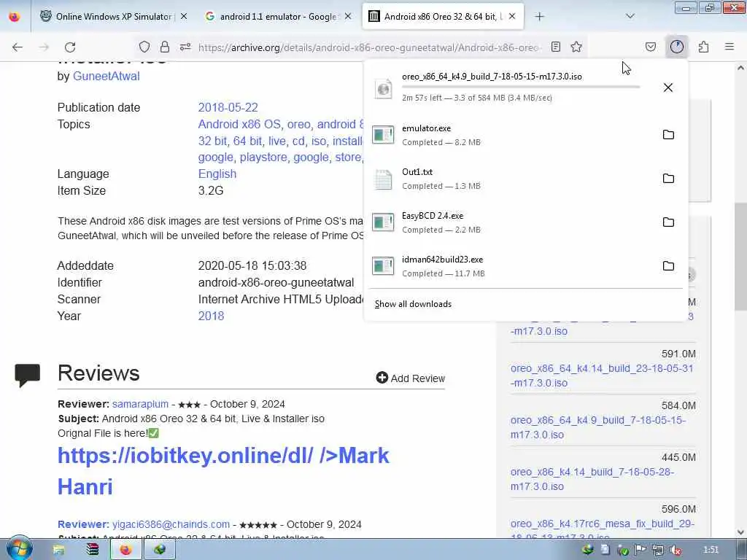This screenshot has height=560, width=747.
Task: Open the Windows Start button
Action: 19,549
